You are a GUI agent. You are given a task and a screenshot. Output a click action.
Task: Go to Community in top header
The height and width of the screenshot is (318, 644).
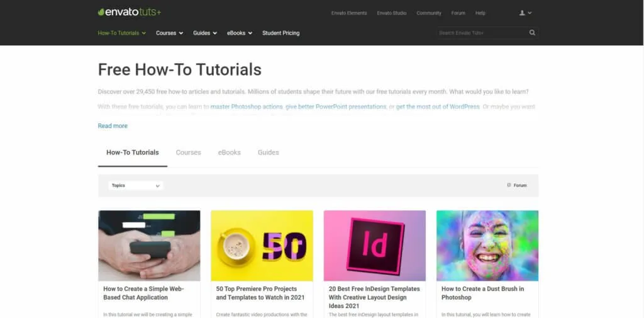tap(429, 13)
